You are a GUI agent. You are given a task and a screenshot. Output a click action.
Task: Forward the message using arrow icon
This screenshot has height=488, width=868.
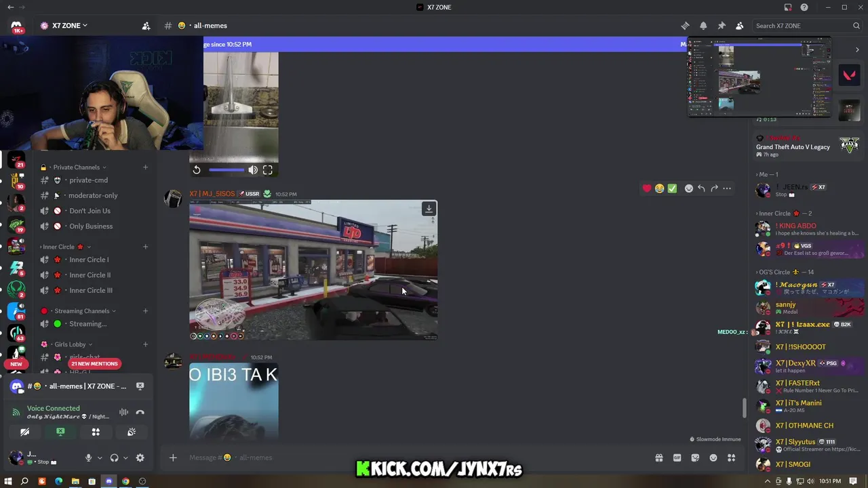[714, 188]
